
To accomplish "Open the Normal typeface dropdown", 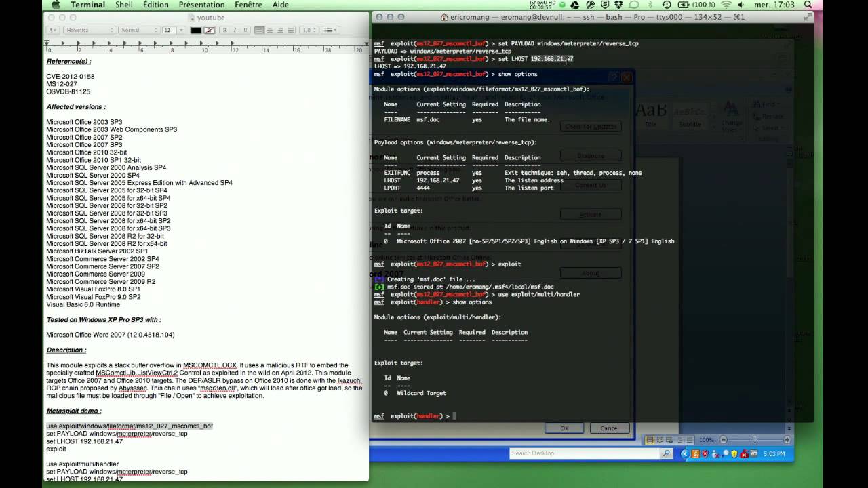I will pyautogui.click(x=139, y=30).
